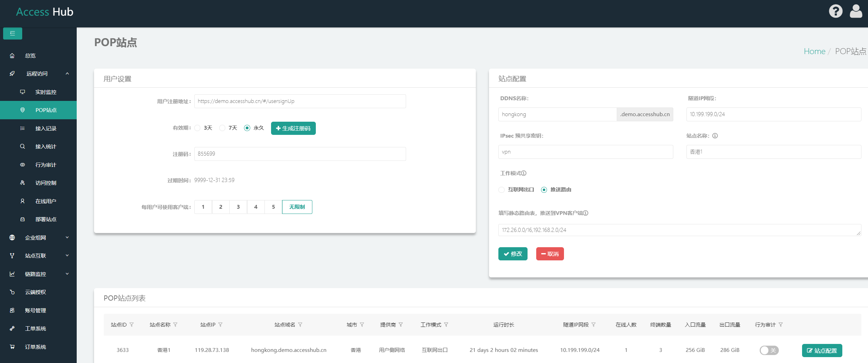Viewport: 868px width, 363px height.
Task: Click info icon next to 站点名称
Action: 715,136
